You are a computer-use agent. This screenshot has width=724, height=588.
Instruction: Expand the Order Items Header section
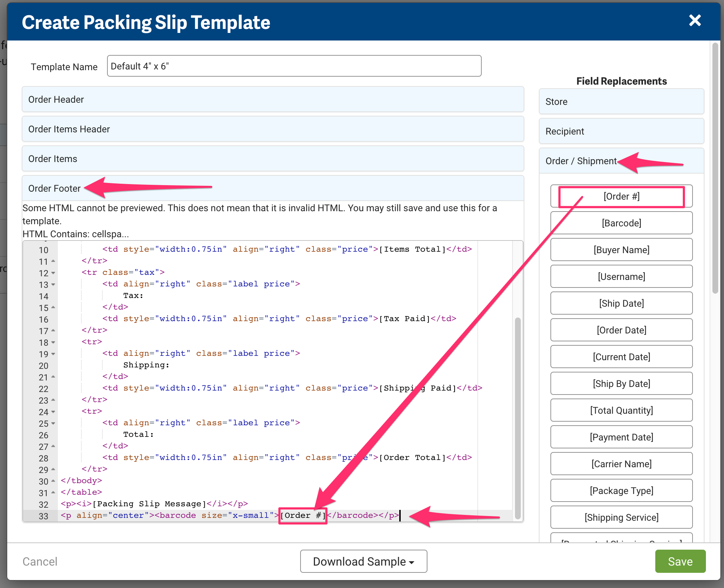[x=273, y=129]
